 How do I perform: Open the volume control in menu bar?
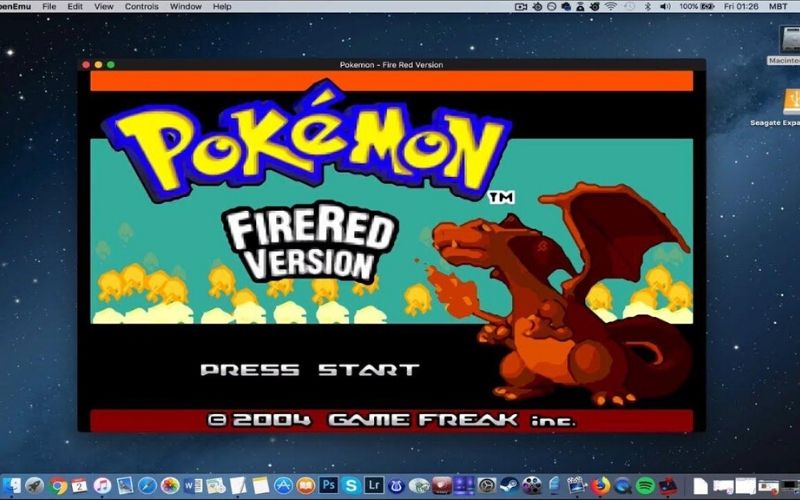665,7
